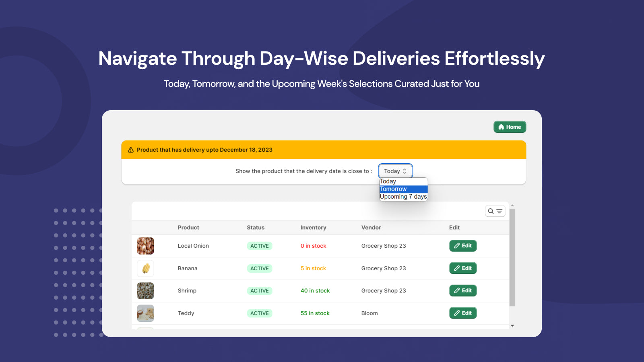The image size is (644, 362).
Task: Click the Local Onion product image
Action: (x=145, y=246)
